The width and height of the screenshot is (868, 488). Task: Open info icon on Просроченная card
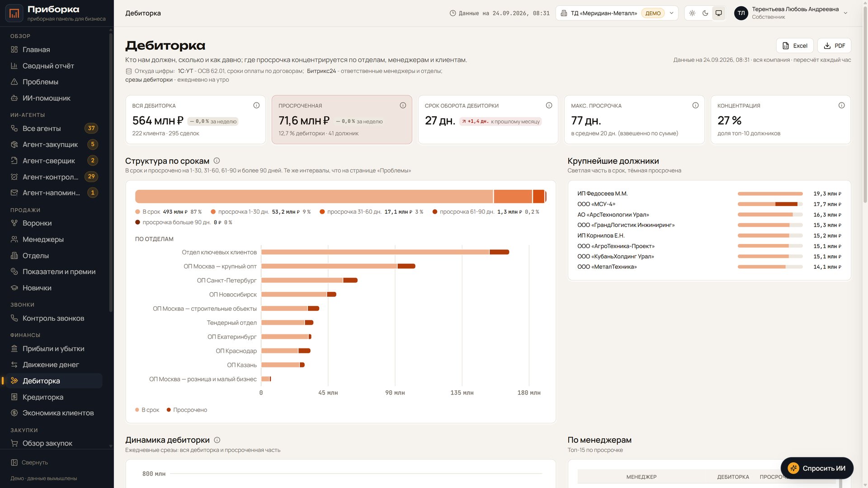(403, 105)
